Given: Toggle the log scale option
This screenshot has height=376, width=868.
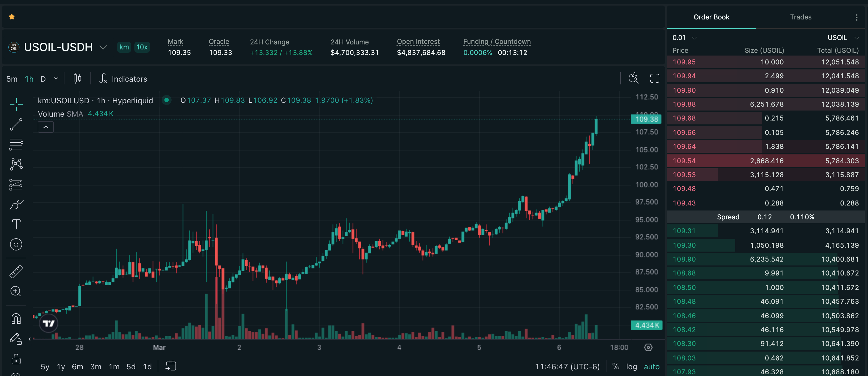Looking at the screenshot, I should click(631, 367).
